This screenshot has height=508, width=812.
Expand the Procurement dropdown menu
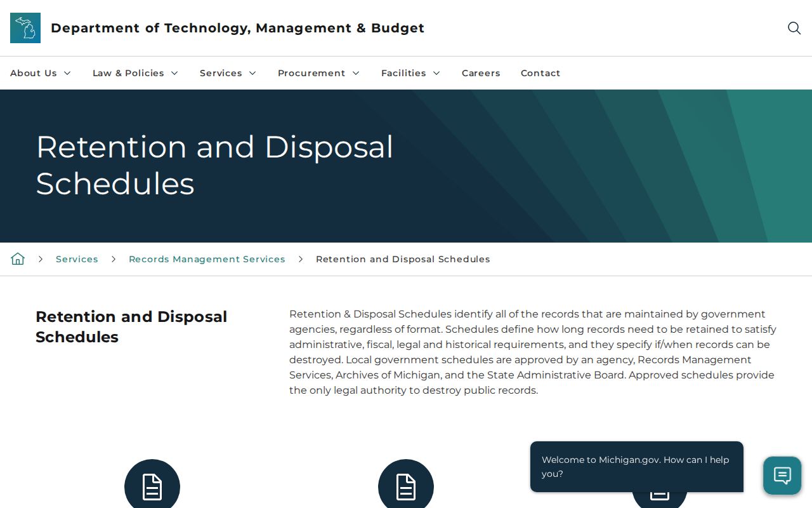click(318, 73)
